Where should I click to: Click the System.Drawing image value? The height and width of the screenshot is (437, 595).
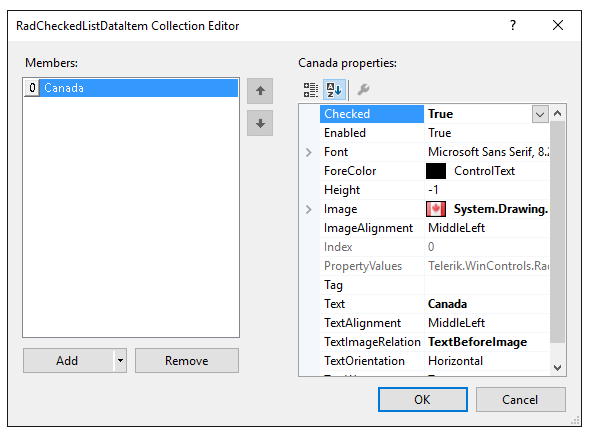pos(501,209)
